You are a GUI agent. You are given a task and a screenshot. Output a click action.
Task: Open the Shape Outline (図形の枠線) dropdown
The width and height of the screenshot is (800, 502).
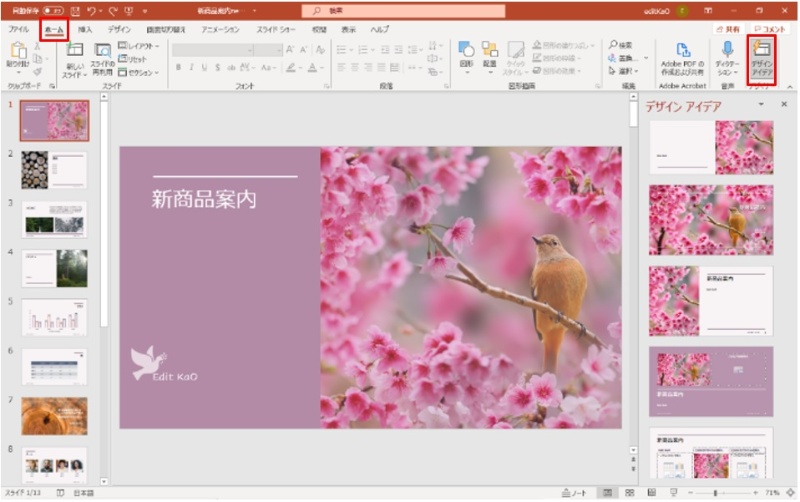(x=558, y=58)
